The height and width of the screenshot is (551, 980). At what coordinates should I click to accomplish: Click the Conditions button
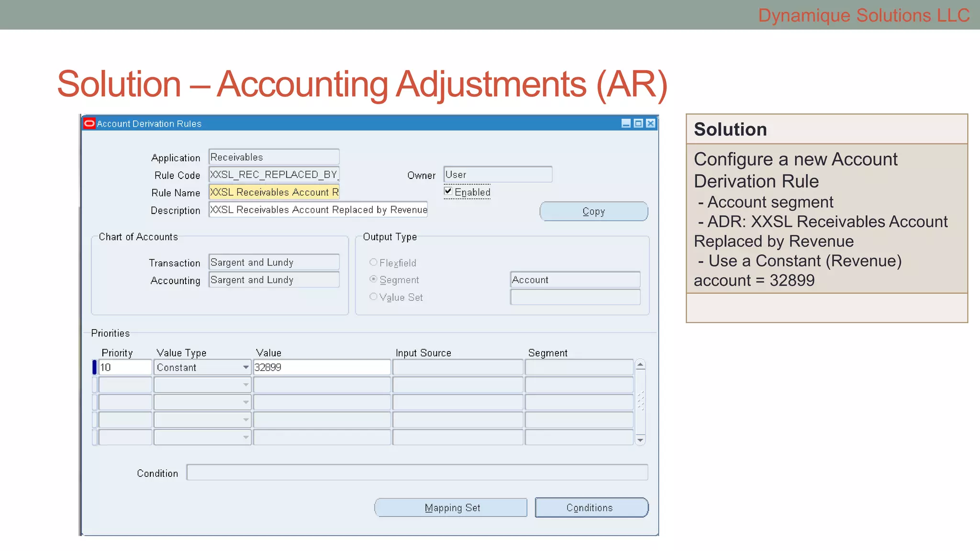(591, 507)
